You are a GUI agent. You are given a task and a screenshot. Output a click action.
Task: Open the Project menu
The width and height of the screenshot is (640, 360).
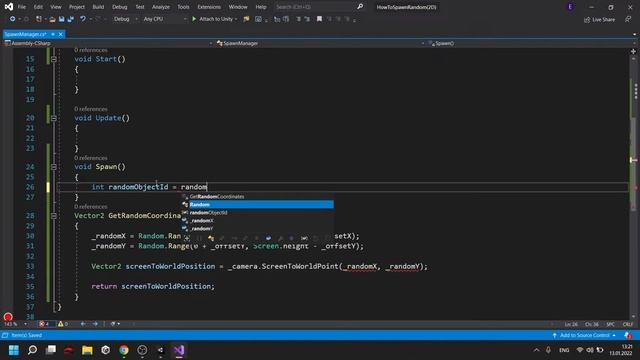[x=77, y=7]
